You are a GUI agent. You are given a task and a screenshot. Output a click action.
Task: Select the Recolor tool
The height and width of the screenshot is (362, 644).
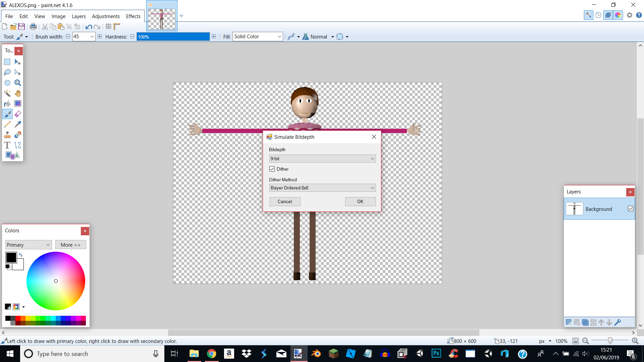point(18,135)
